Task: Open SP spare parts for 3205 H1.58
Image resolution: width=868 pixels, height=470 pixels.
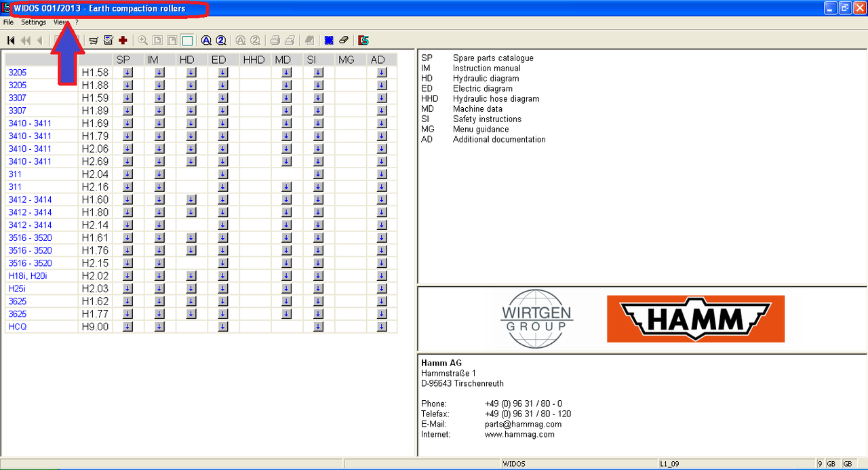Action: pyautogui.click(x=127, y=73)
